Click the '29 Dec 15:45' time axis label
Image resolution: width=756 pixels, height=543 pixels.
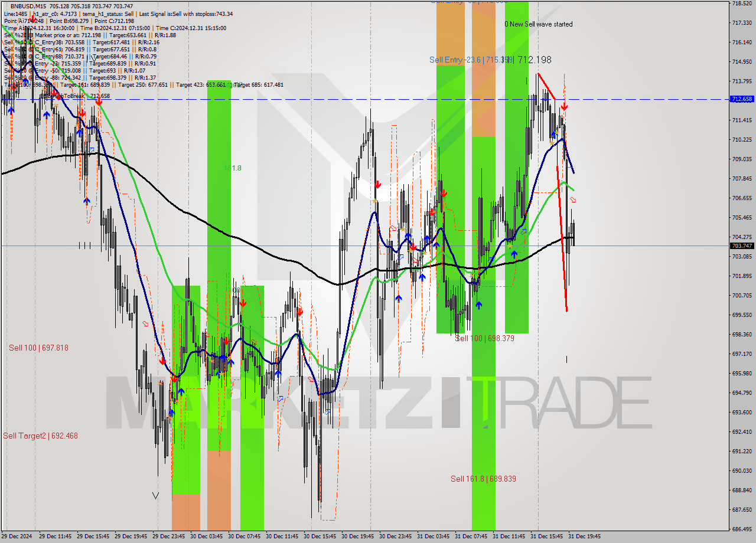pyautogui.click(x=93, y=537)
